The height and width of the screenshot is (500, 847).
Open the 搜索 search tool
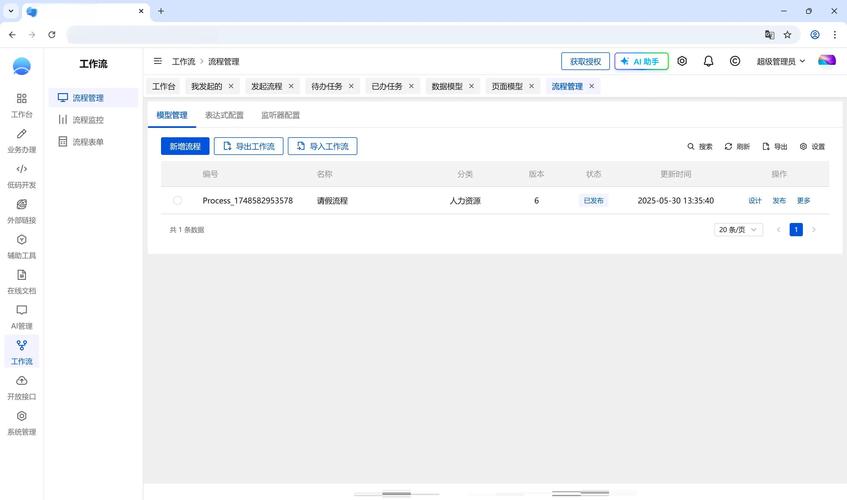click(x=700, y=146)
